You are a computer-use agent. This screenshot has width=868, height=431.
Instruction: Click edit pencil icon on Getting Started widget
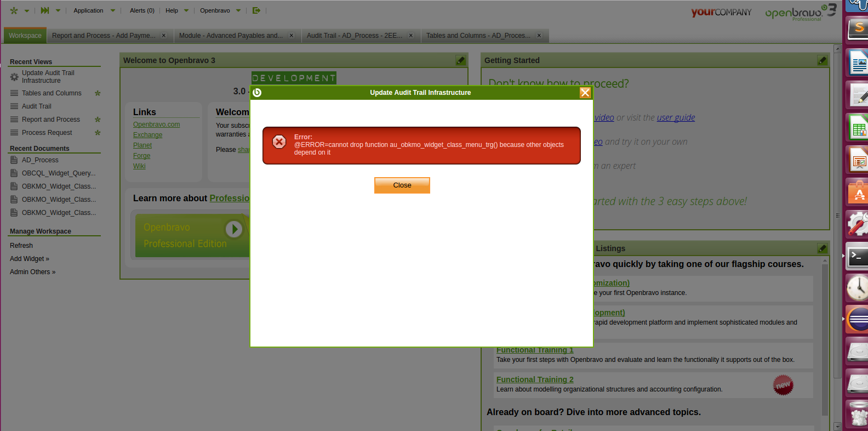pyautogui.click(x=823, y=60)
